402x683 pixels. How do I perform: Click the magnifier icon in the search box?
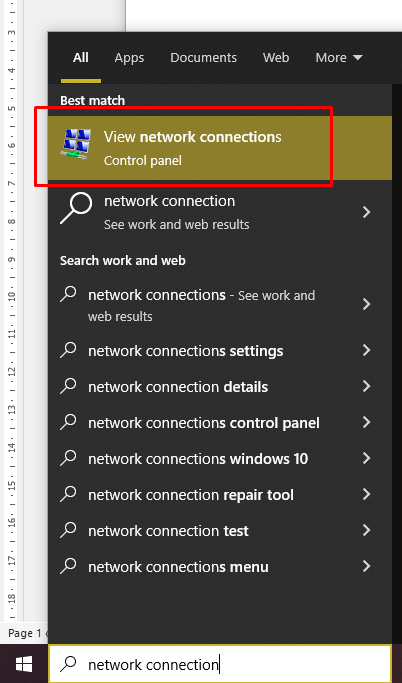tap(68, 664)
